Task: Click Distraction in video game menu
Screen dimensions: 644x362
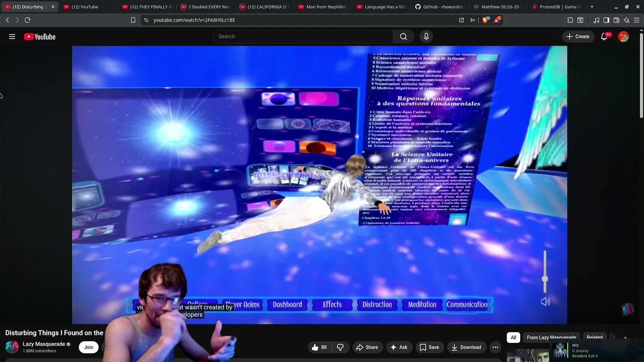Action: click(377, 305)
